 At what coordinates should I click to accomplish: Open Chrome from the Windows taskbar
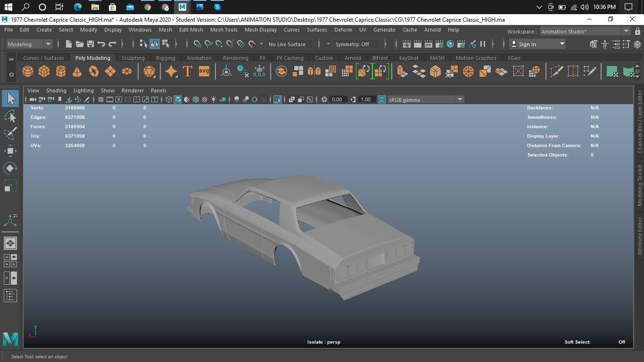click(148, 7)
